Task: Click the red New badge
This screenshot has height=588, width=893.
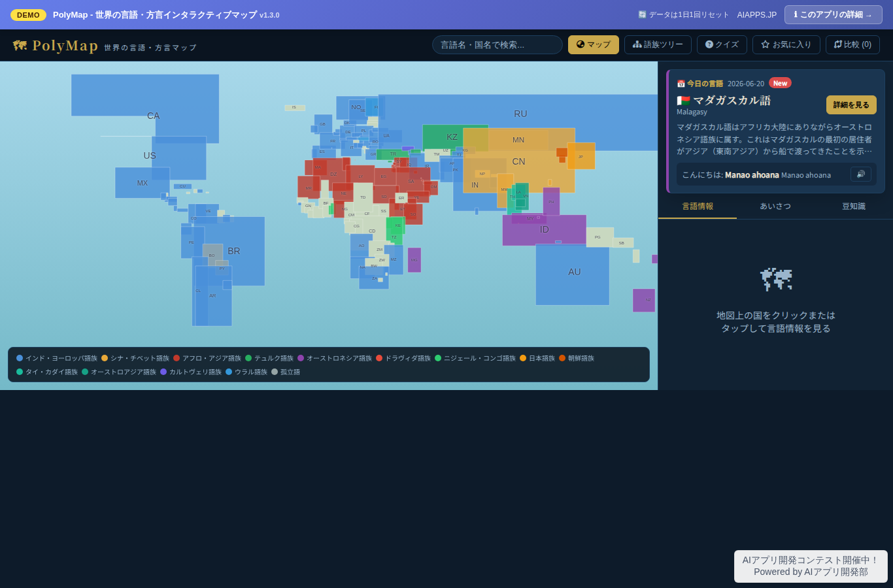Action: click(780, 83)
